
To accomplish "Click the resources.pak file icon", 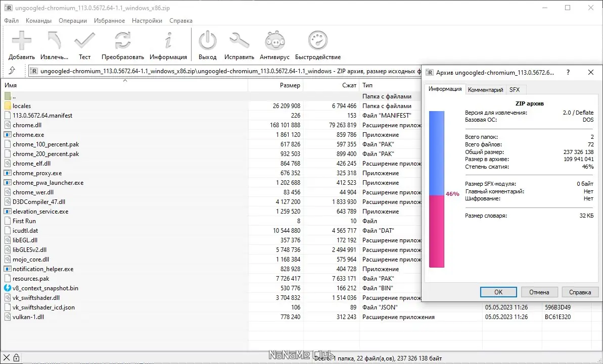I will point(8,279).
